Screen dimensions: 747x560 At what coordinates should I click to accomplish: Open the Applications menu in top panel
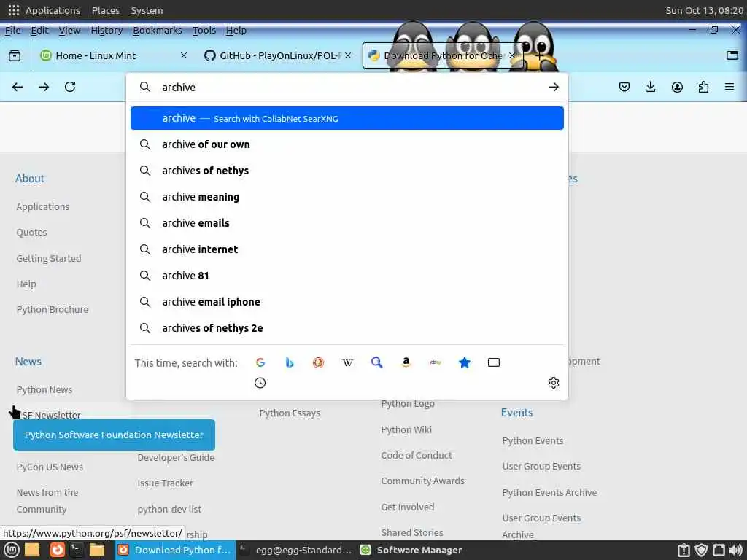(x=53, y=10)
